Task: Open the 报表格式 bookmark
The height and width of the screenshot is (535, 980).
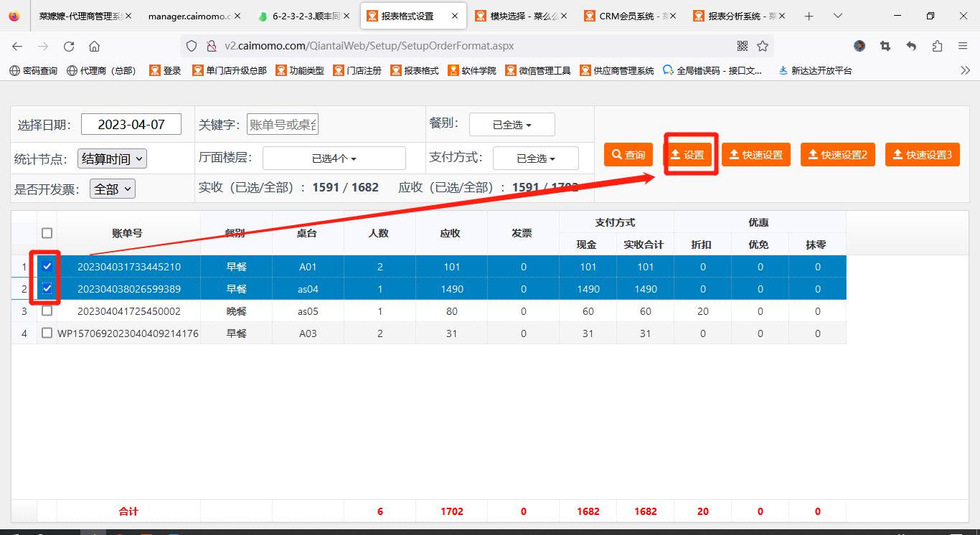Action: (415, 70)
